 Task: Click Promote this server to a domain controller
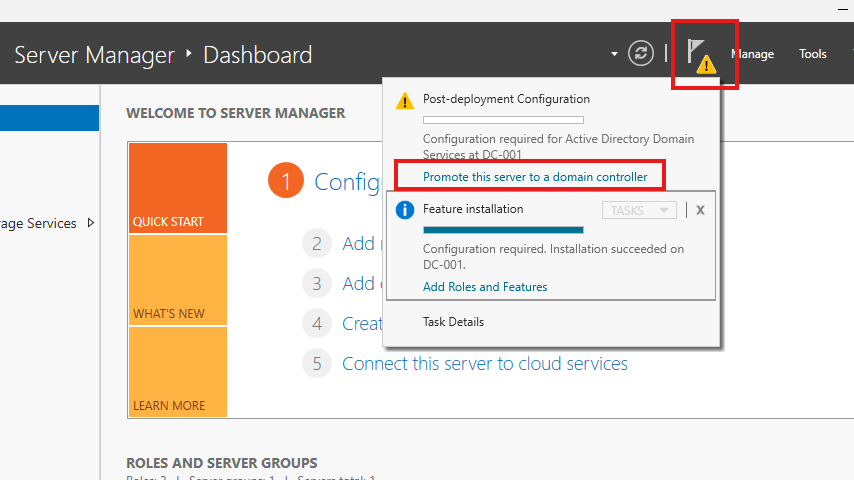coord(535,177)
